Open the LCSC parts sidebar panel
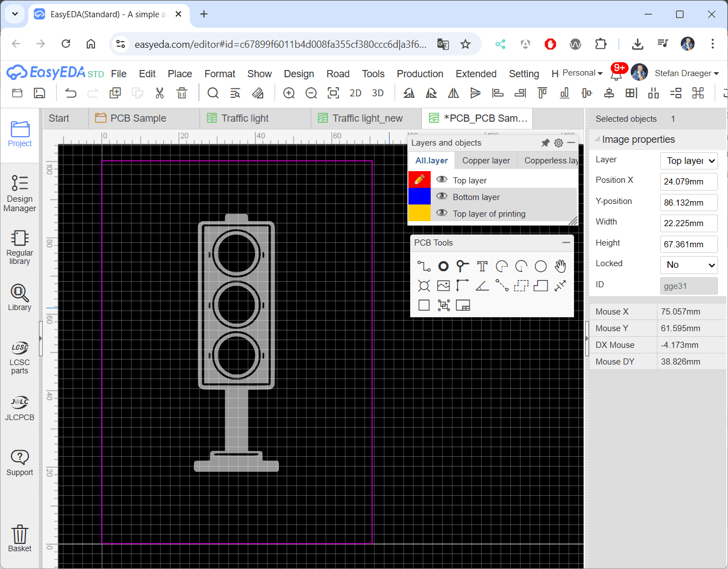Screen dimensions: 728x569 click(19, 357)
